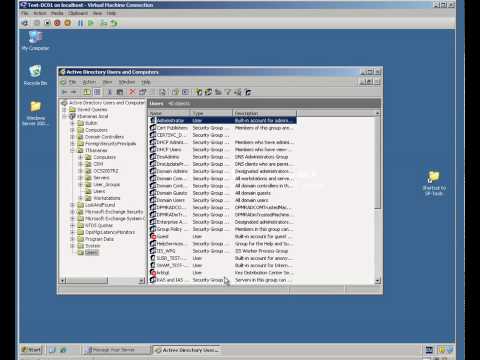480x360 pixels.
Task: Select the Domain Admins group row
Action: pyautogui.click(x=222, y=171)
